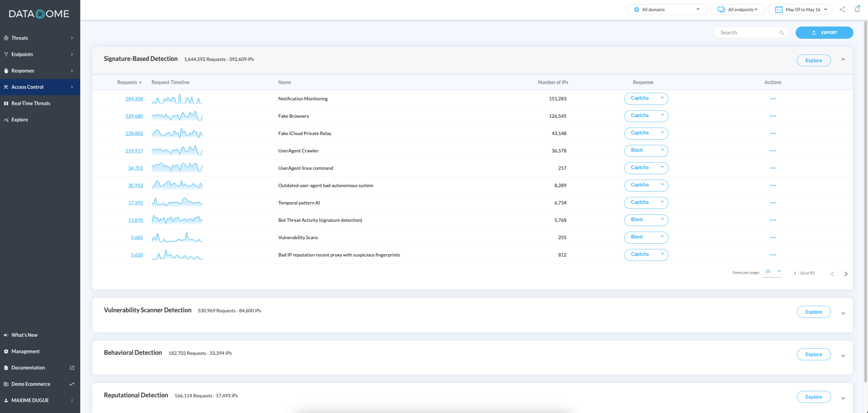
Task: Click Documentation external link icon
Action: (x=72, y=368)
